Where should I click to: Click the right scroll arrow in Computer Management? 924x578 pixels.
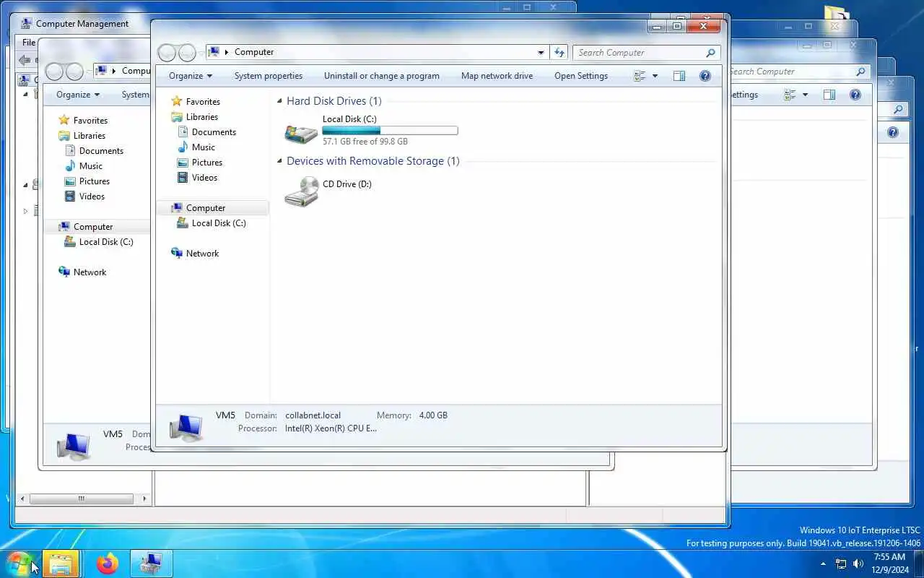pyautogui.click(x=144, y=499)
